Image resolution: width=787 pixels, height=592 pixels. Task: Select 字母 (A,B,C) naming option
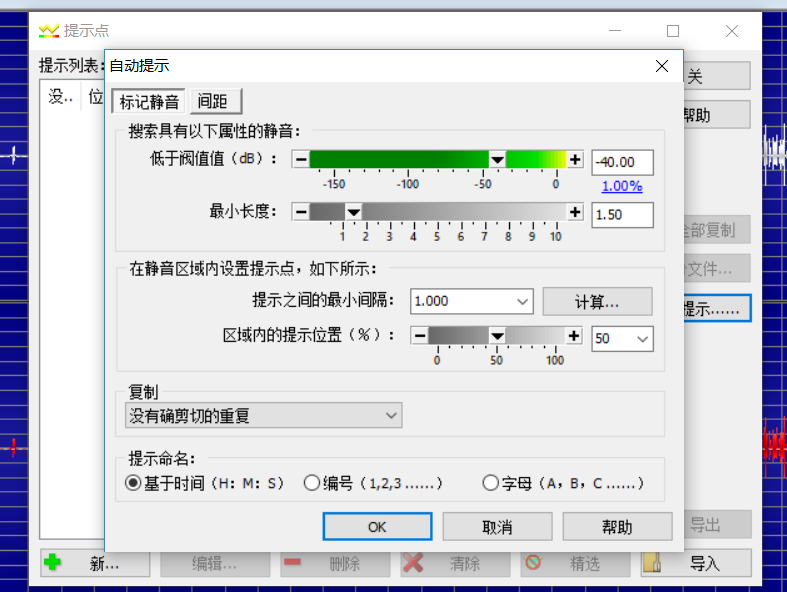pos(563,483)
